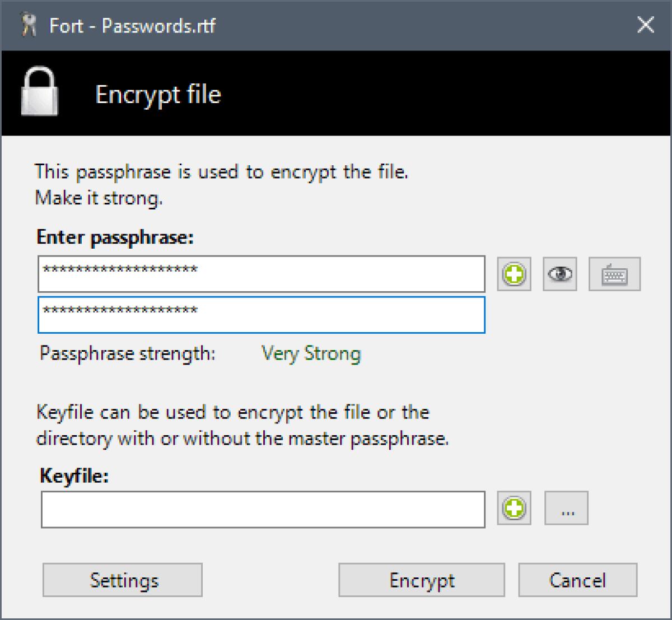Viewport: 672px width, 620px height.
Task: Click the "Passphrase strength:" label text
Action: click(128, 354)
